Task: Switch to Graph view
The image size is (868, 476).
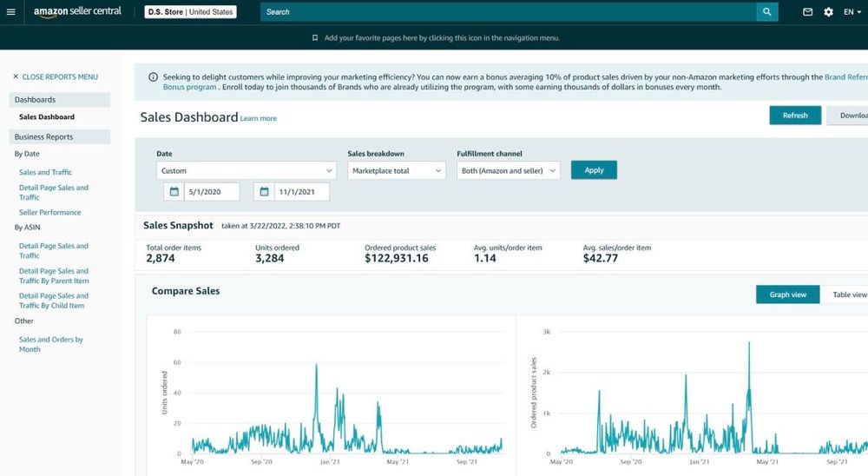Action: click(788, 294)
